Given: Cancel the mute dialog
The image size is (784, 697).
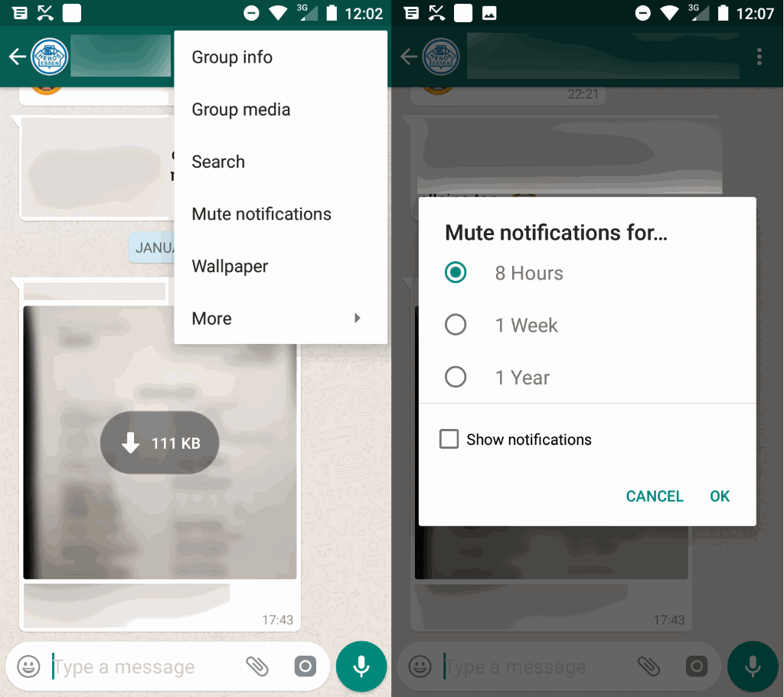Looking at the screenshot, I should tap(655, 496).
